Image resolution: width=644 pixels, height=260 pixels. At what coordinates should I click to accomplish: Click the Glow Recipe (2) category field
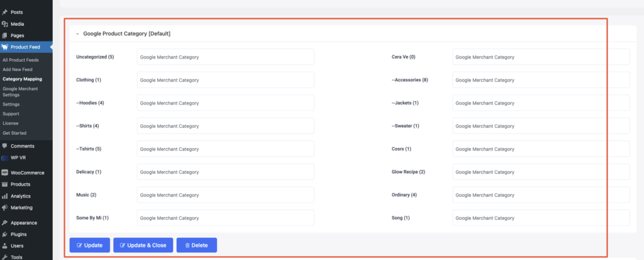point(541,172)
